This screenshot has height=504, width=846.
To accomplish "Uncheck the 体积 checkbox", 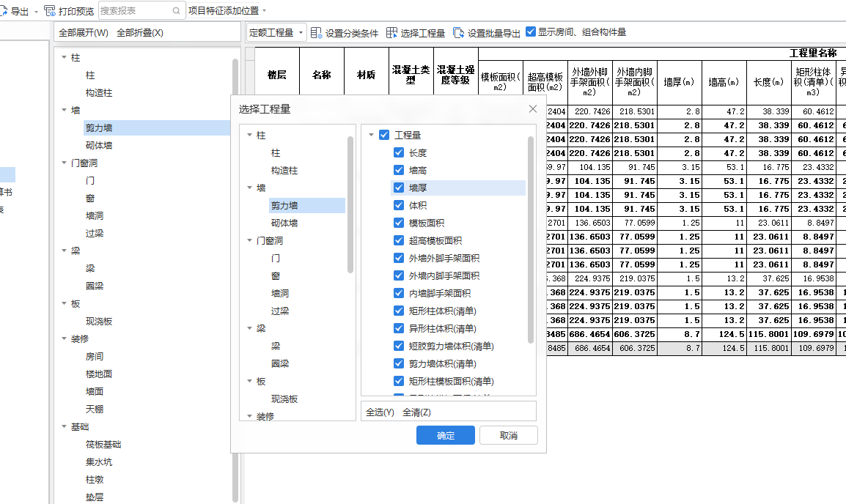I will [x=399, y=205].
